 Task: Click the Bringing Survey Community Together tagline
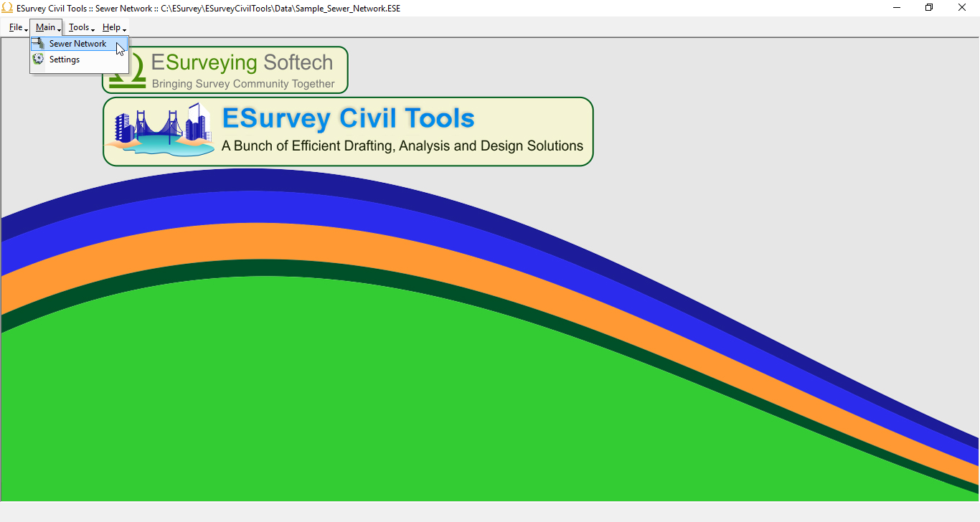(x=243, y=84)
